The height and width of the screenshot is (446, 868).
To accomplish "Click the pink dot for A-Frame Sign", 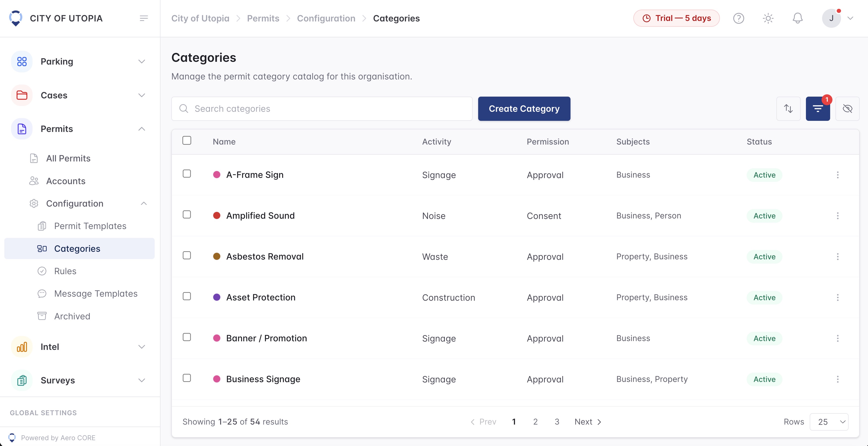I will (x=217, y=175).
